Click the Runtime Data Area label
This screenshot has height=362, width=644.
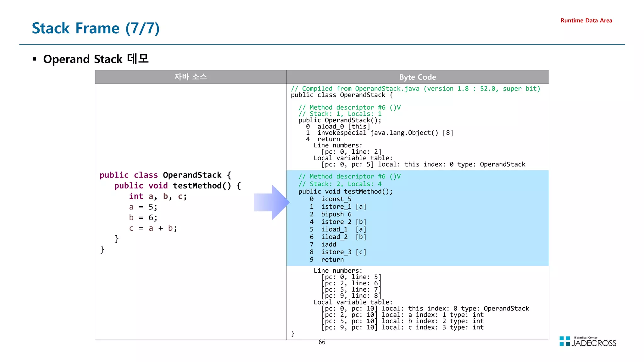coord(586,20)
